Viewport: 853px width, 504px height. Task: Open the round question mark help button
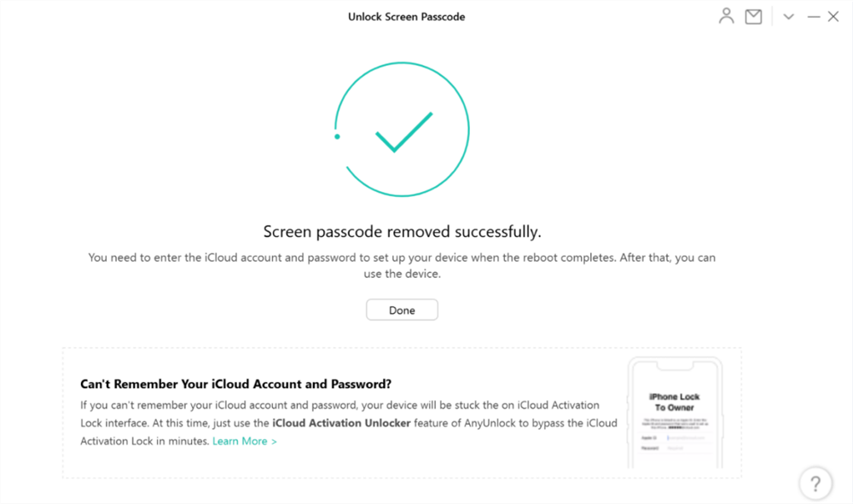815,483
